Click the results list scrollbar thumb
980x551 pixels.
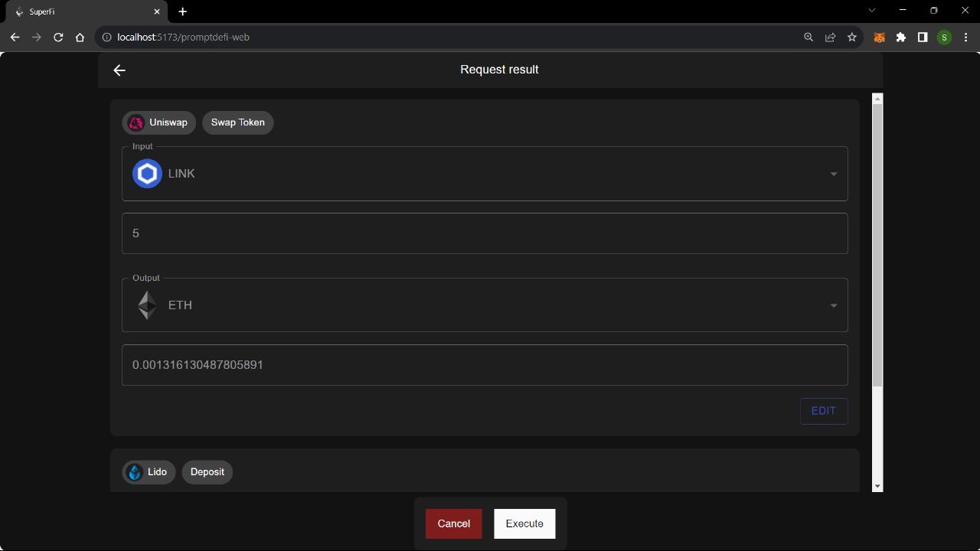tap(877, 245)
